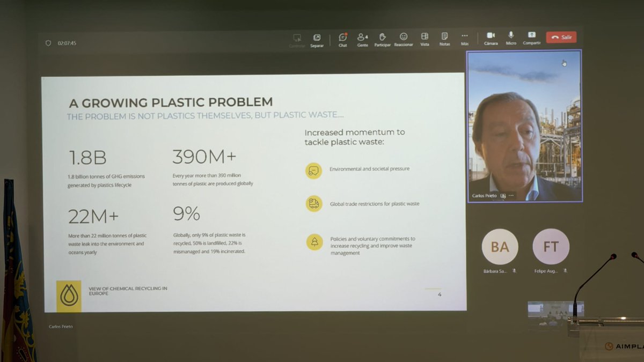Pop out the content with Separar
This screenshot has height=362, width=644.
[317, 41]
